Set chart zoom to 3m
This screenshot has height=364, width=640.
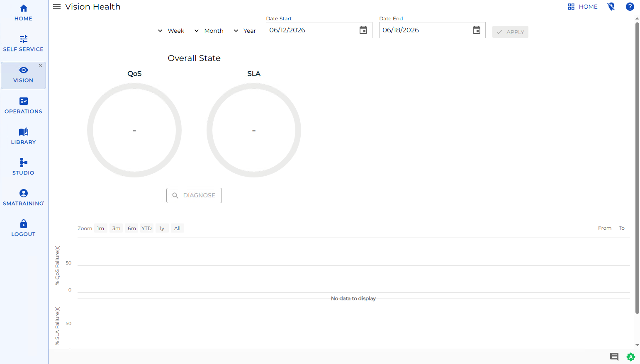tap(117, 228)
